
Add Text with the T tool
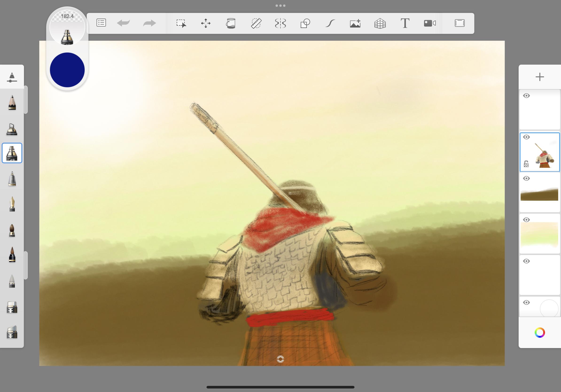point(405,24)
